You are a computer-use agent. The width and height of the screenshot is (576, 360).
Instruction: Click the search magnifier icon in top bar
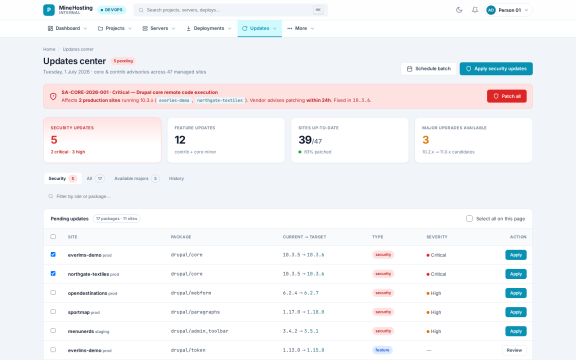click(141, 10)
